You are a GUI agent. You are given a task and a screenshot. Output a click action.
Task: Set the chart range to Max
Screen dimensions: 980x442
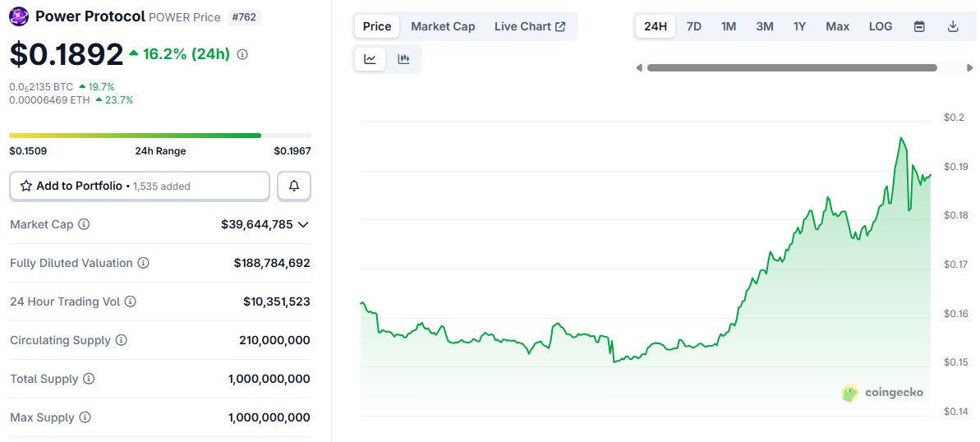[x=838, y=26]
